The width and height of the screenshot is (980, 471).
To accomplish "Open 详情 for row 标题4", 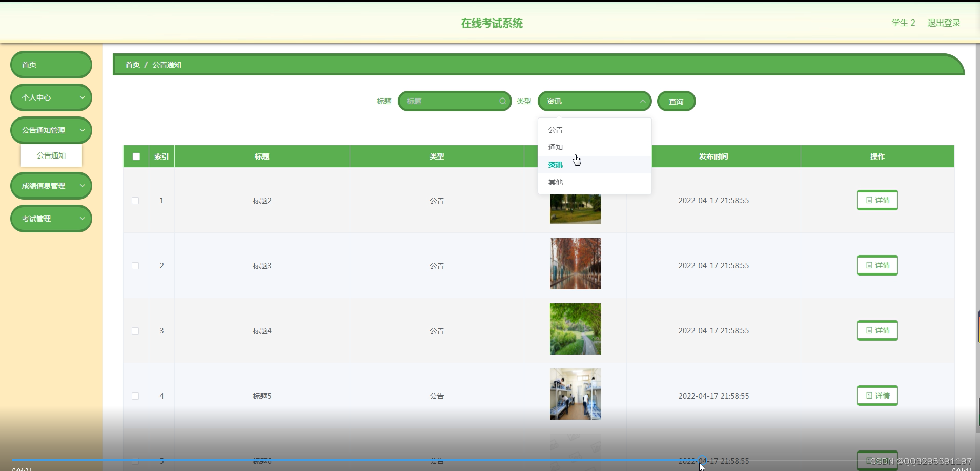I will click(877, 330).
